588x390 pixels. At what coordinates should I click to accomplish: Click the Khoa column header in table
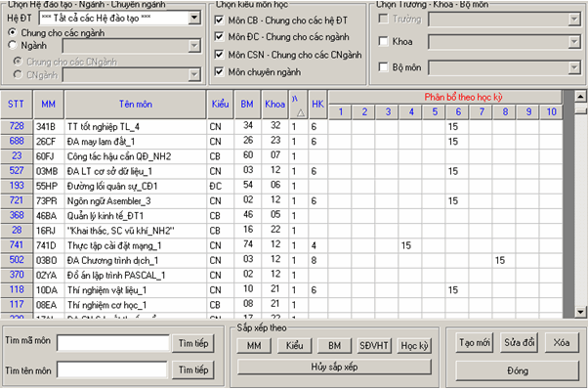pyautogui.click(x=274, y=105)
